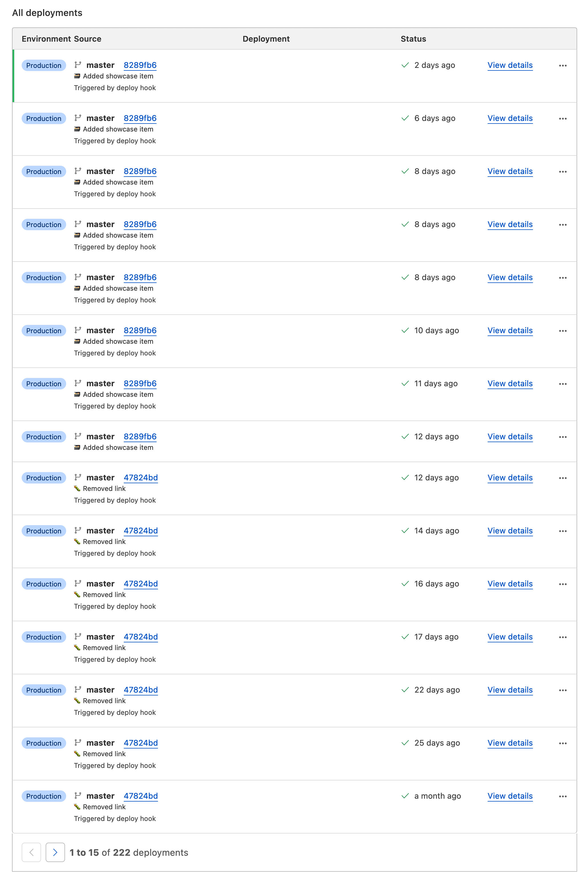Open options menu for the 14 days ago deployment
Viewport: 588px width, 882px height.
click(x=563, y=531)
